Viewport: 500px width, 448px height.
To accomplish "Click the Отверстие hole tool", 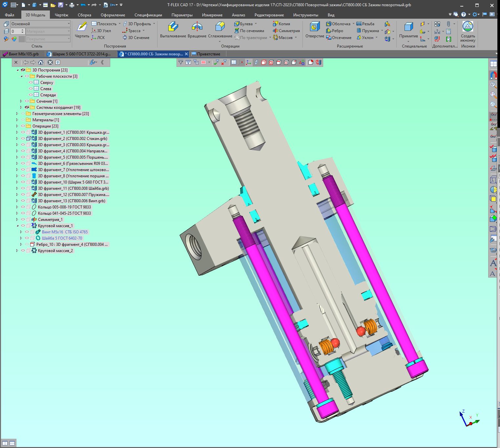I will [315, 29].
